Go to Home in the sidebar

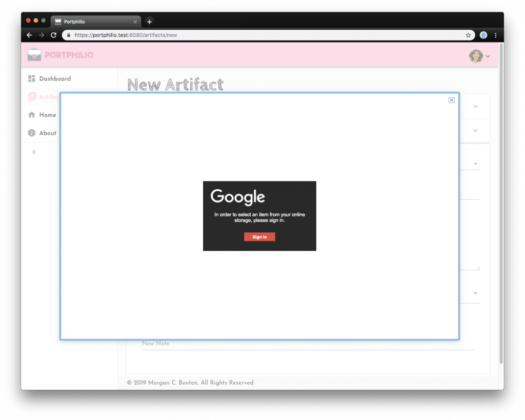click(x=42, y=115)
